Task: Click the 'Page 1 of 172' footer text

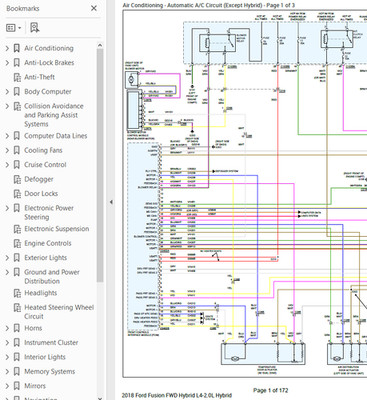Action: (x=270, y=390)
